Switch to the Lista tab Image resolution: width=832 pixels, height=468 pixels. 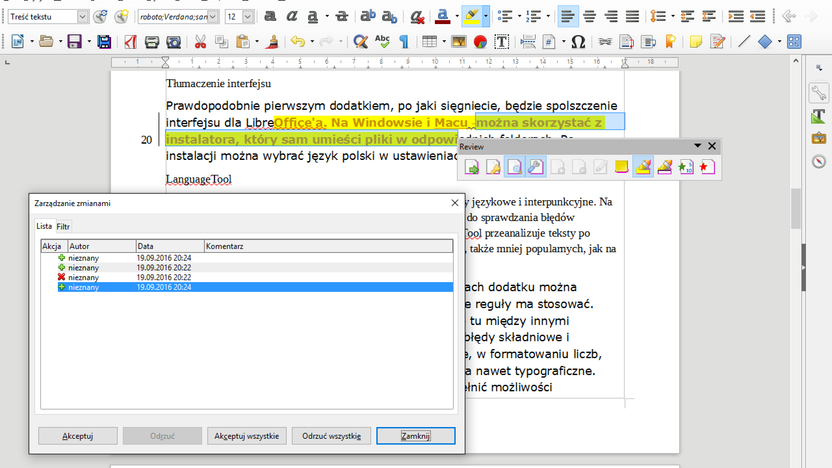[44, 226]
